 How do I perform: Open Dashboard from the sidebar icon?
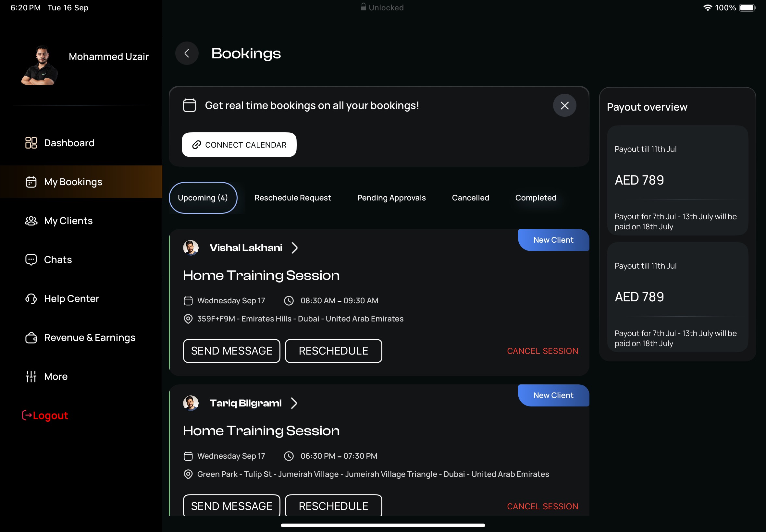31,143
